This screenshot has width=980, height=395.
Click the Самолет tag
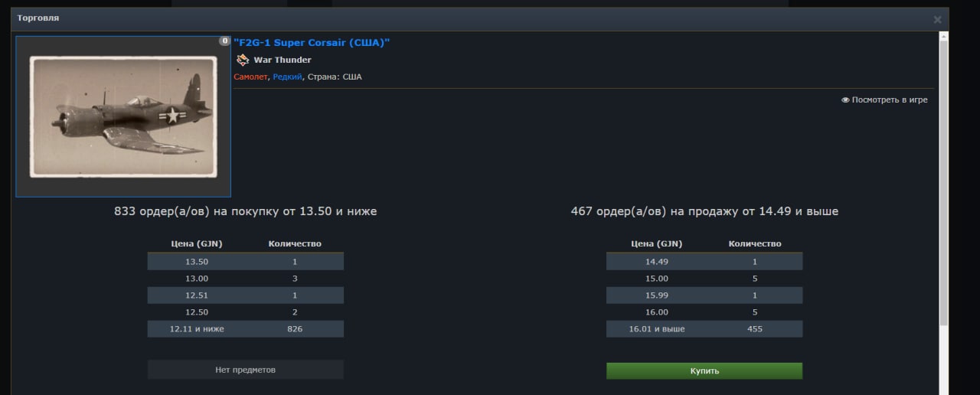click(x=250, y=77)
